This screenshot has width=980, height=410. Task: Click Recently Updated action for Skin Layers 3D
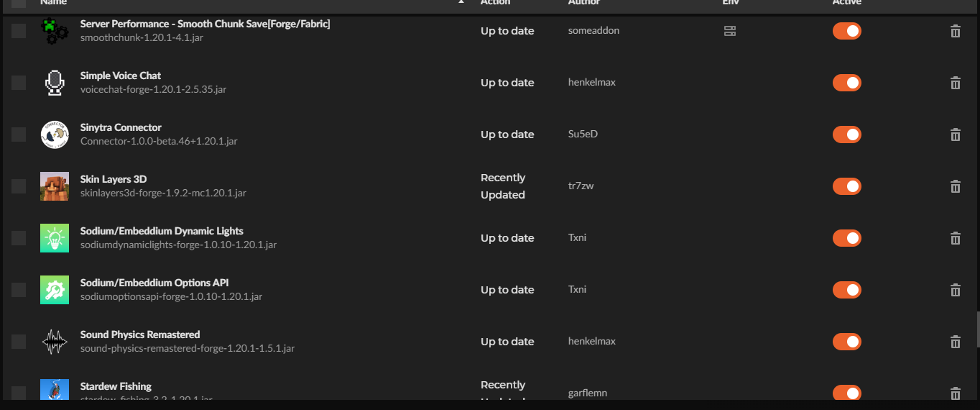point(503,186)
